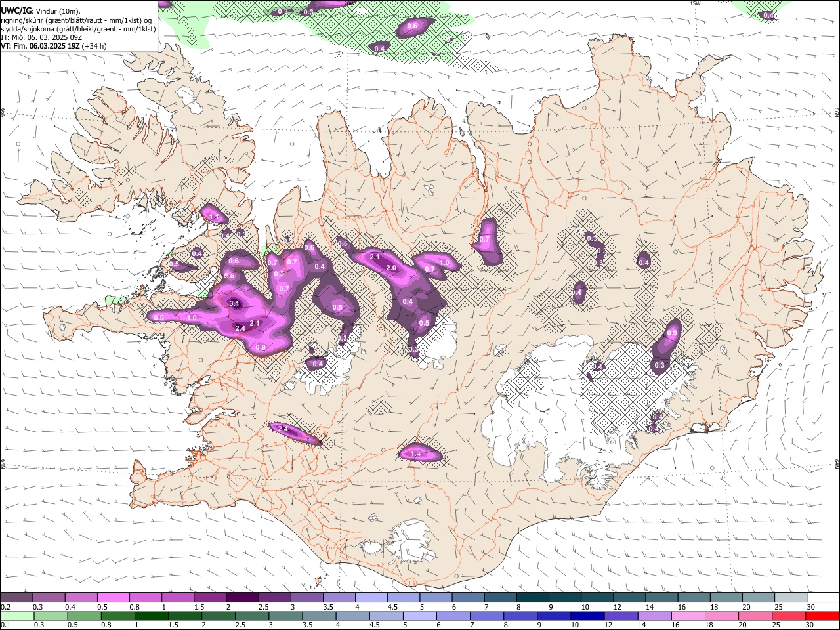Pick the bright pink swatch at 0.5 in snow legend
This screenshot has width=840, height=630.
(x=113, y=597)
